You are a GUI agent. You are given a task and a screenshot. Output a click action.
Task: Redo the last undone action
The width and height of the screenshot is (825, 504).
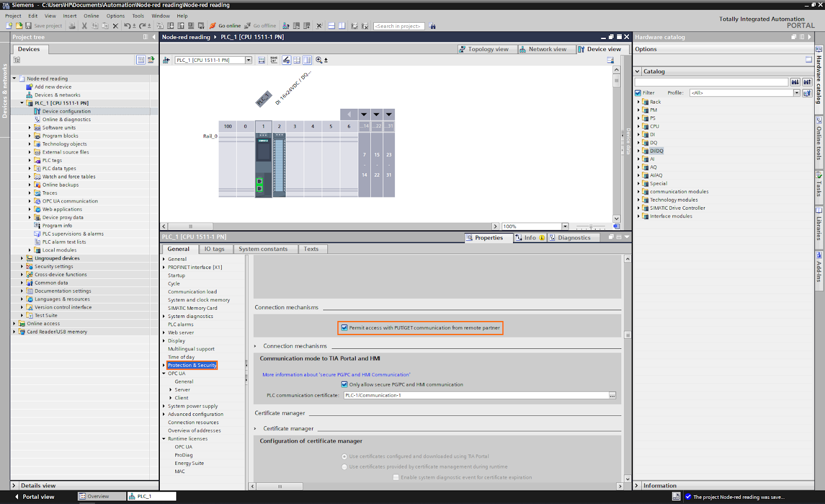(142, 26)
